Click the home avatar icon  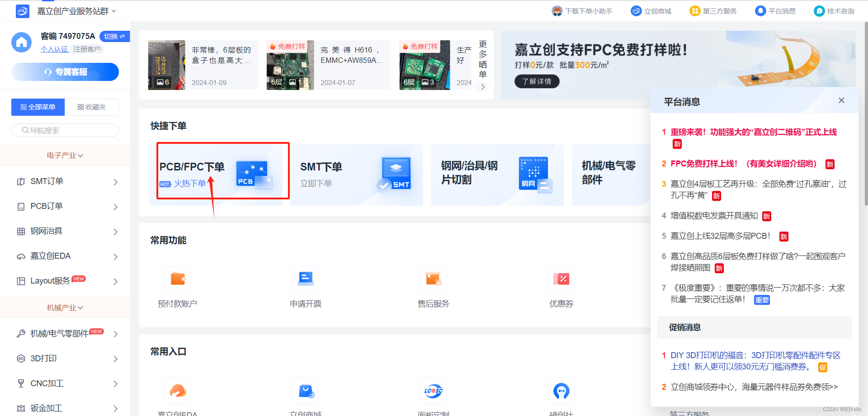22,42
